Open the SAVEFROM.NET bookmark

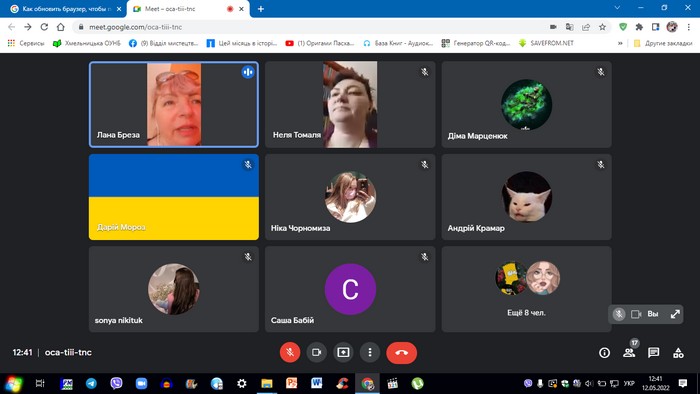[x=546, y=43]
